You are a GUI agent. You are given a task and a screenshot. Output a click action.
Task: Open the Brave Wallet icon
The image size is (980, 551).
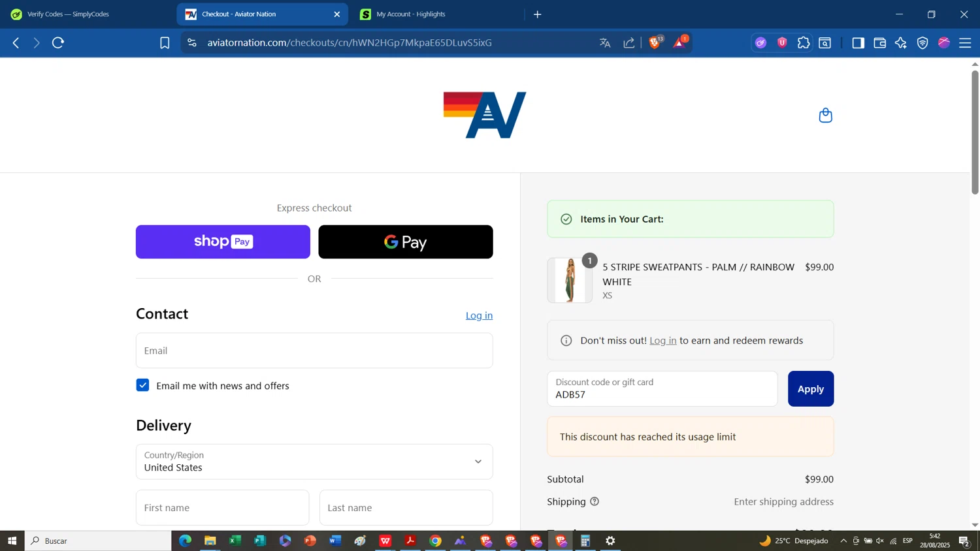880,43
